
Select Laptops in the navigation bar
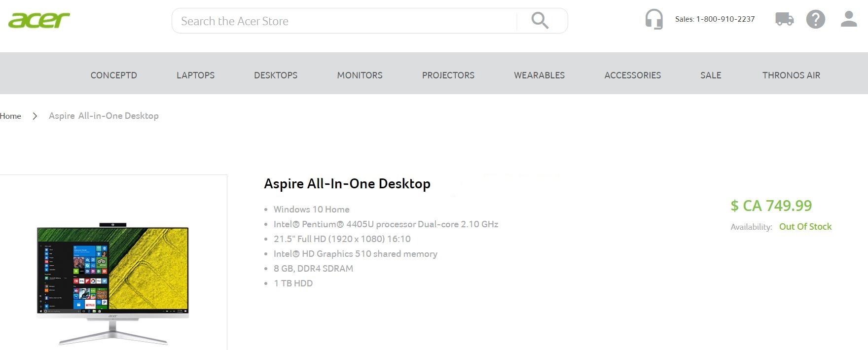pos(195,75)
